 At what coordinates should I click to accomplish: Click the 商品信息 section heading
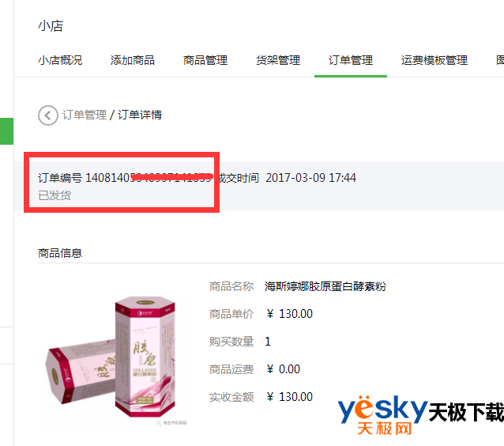(60, 253)
